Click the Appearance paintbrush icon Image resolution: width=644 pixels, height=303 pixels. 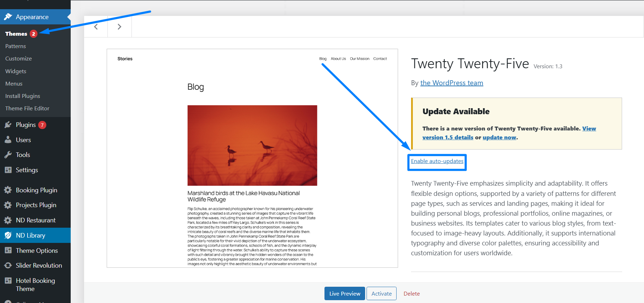(x=8, y=17)
